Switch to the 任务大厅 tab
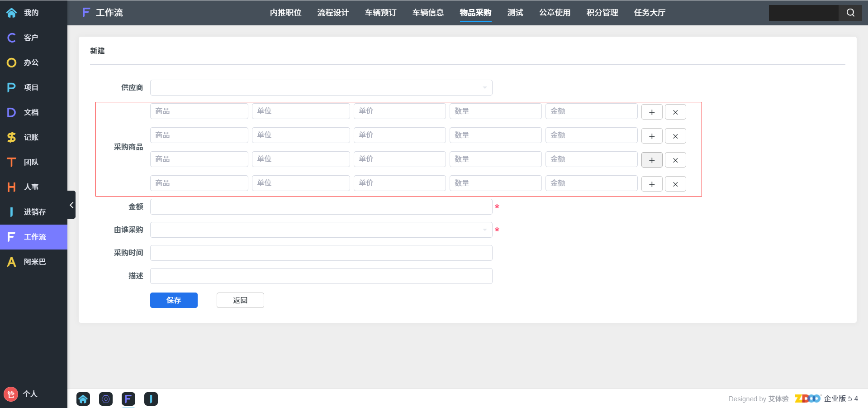The height and width of the screenshot is (408, 868). pyautogui.click(x=650, y=13)
